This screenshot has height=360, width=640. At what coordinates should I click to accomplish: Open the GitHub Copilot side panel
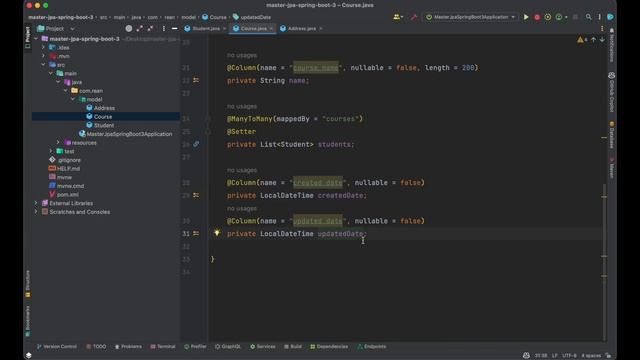[611, 92]
